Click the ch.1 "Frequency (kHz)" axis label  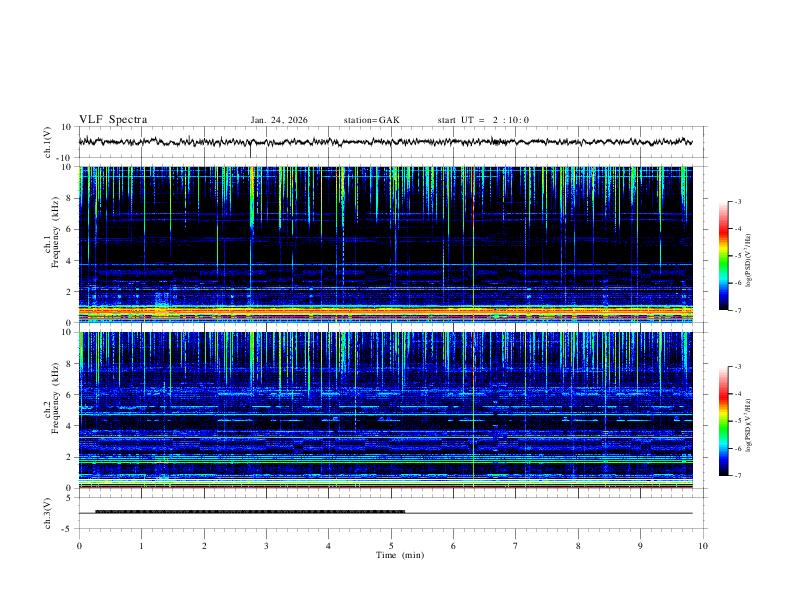tap(56, 232)
